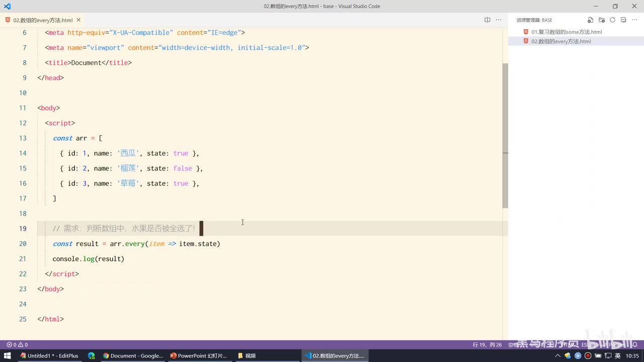Click 'item.state' expression on line 20
The height and width of the screenshot is (362, 644).
click(198, 244)
